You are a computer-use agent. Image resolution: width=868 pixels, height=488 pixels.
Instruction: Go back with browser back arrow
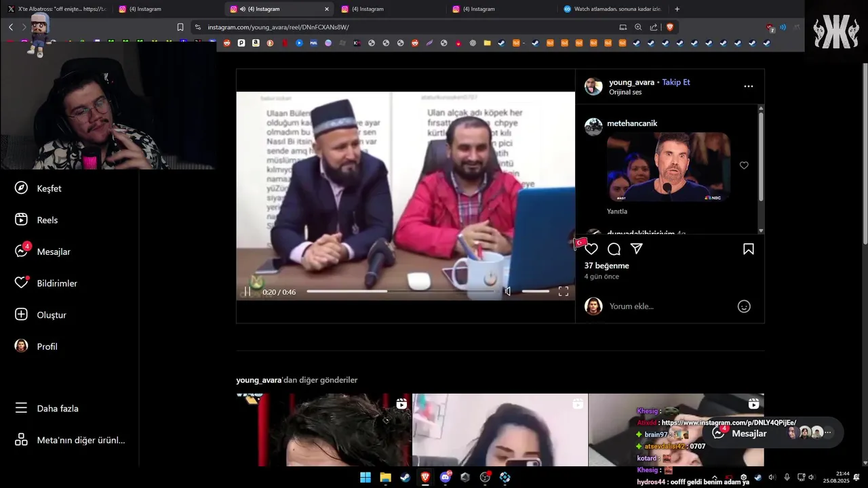(11, 27)
